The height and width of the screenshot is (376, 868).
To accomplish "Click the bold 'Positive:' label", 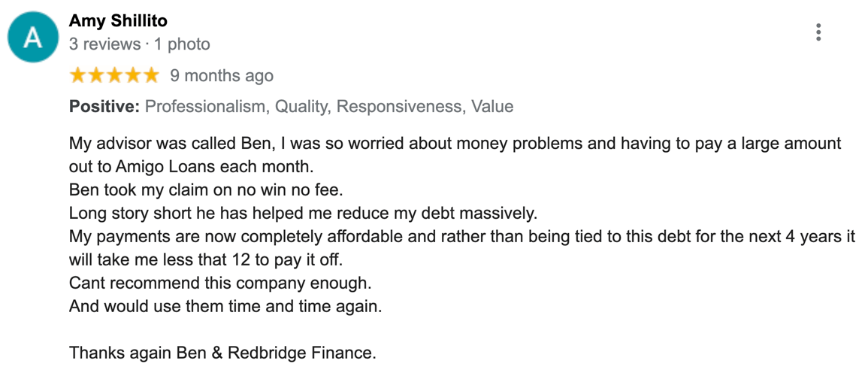I will [104, 106].
